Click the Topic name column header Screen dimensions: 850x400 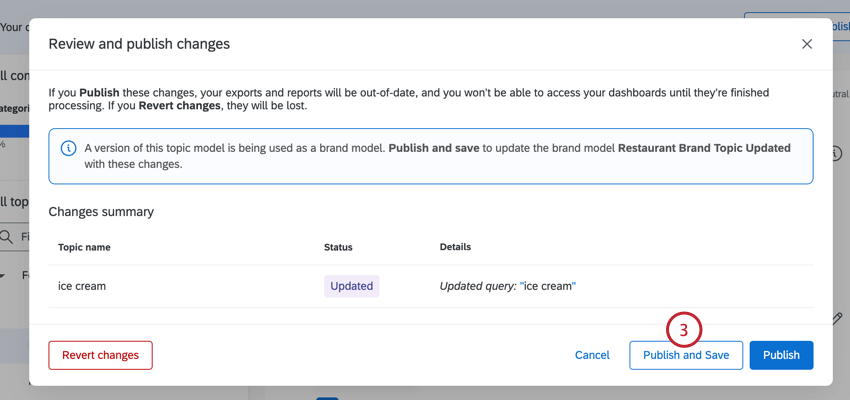pyautogui.click(x=84, y=247)
